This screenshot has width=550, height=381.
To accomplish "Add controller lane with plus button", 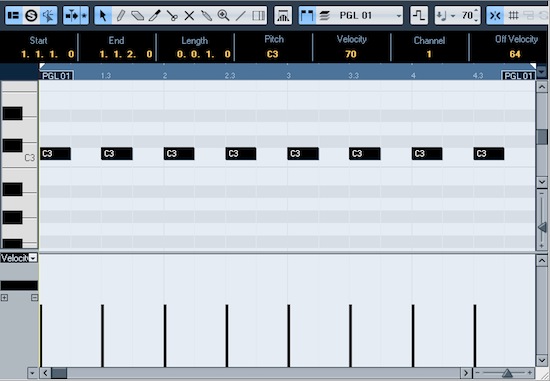I will tap(4, 298).
